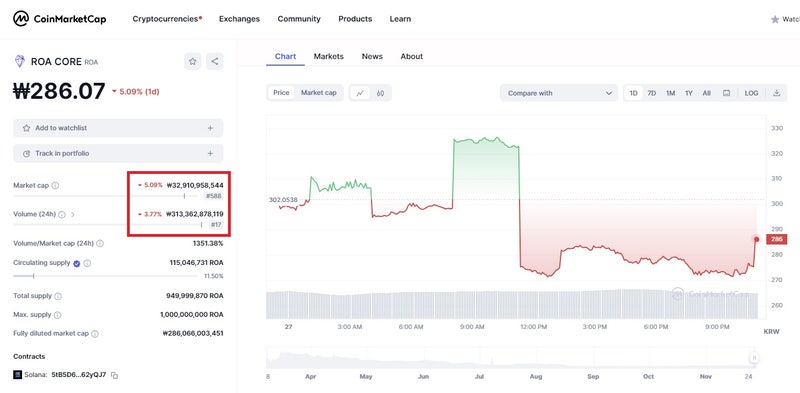This screenshot has width=800, height=393.
Task: Switch to candlestick chart icon
Action: pyautogui.click(x=380, y=93)
